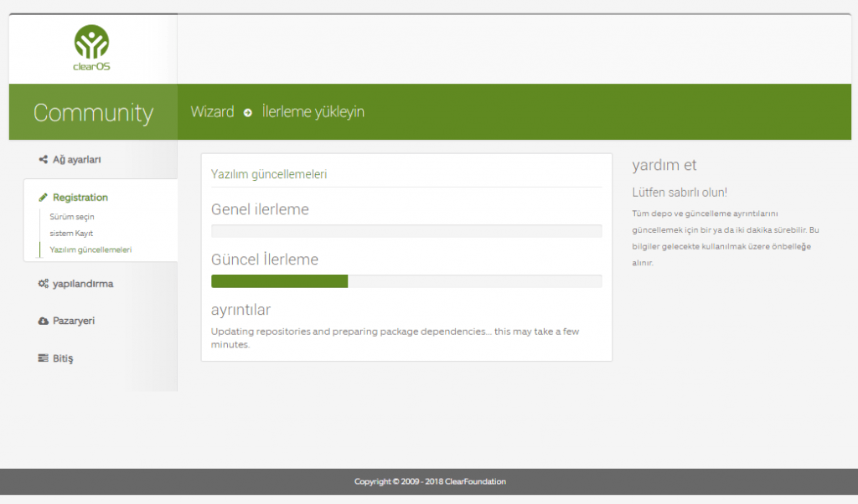The height and width of the screenshot is (504, 858).
Task: Click the yardım et help heading
Action: point(664,165)
